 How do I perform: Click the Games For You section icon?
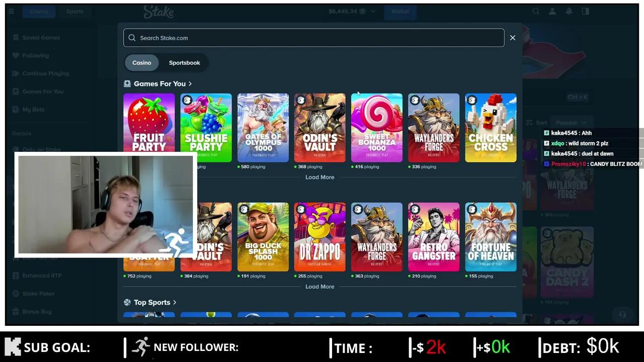point(127,84)
